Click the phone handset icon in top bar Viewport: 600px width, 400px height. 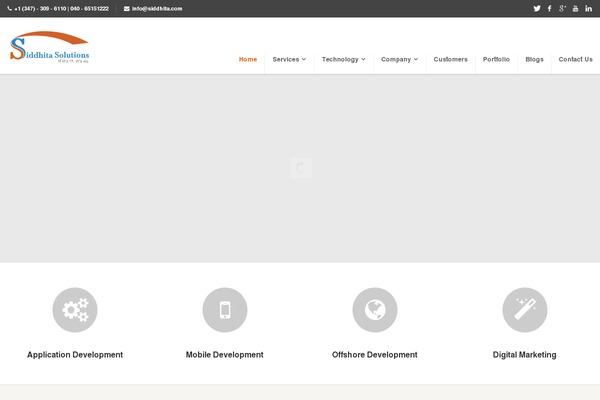coord(10,8)
